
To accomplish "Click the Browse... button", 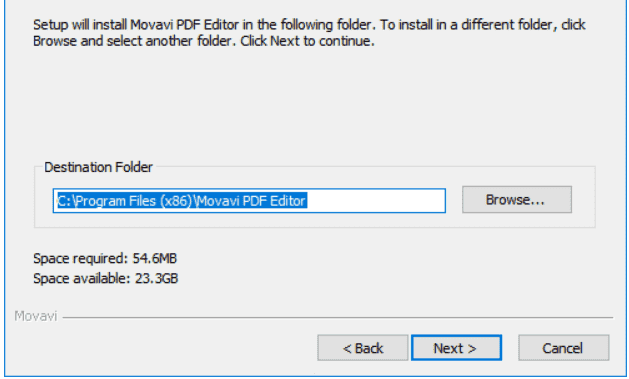I will pos(517,199).
